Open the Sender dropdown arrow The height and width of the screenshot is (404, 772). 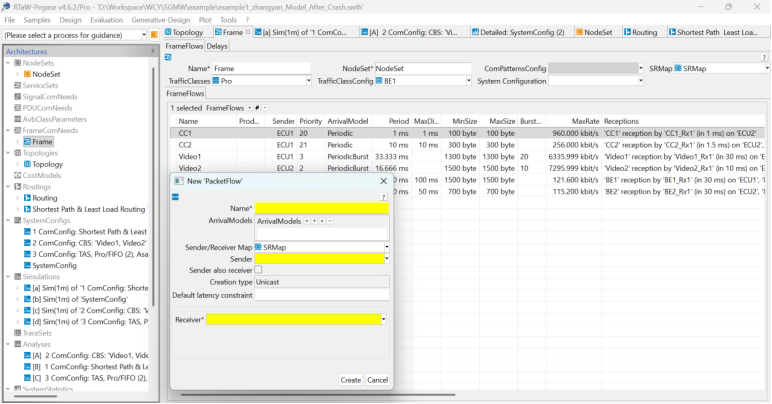point(386,259)
